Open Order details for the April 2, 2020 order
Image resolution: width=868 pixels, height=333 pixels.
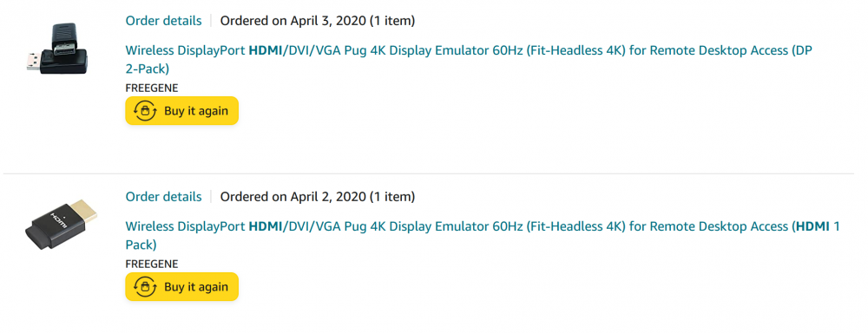click(163, 196)
